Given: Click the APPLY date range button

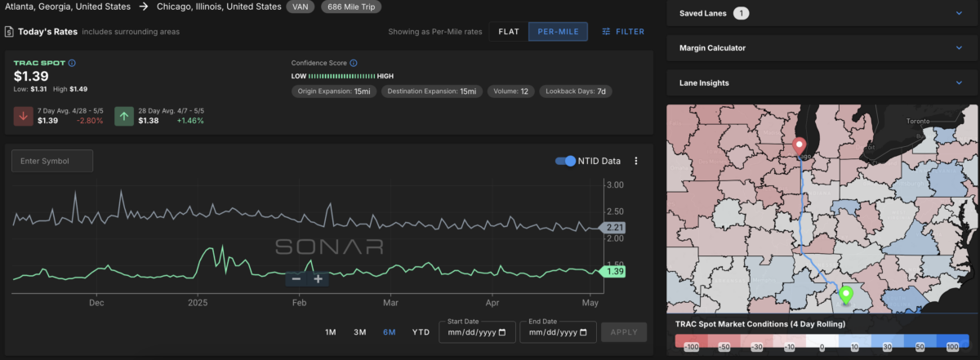Looking at the screenshot, I should pos(624,332).
